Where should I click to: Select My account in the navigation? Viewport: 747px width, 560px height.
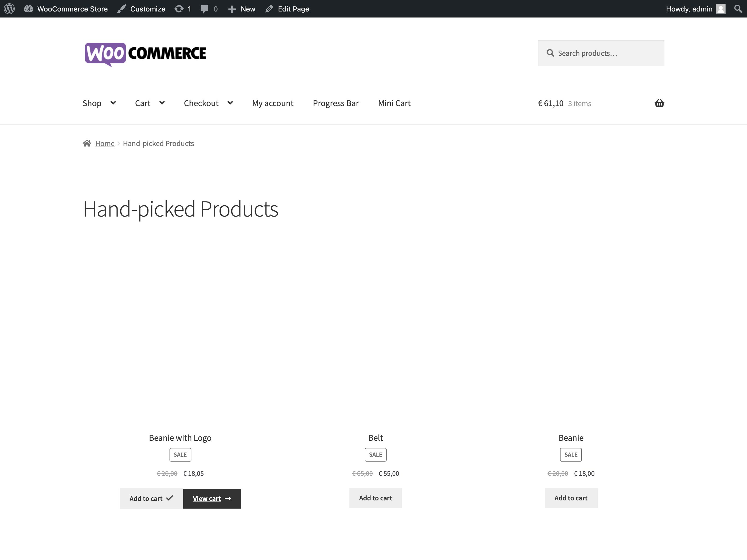(273, 103)
